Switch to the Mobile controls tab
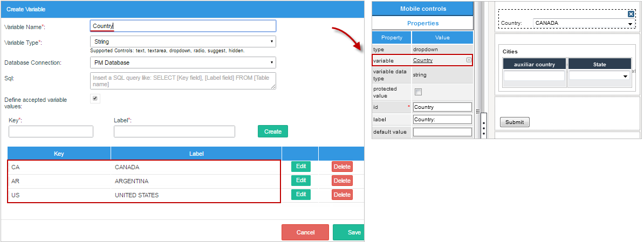Screen dimensions: 644x242 [x=422, y=9]
